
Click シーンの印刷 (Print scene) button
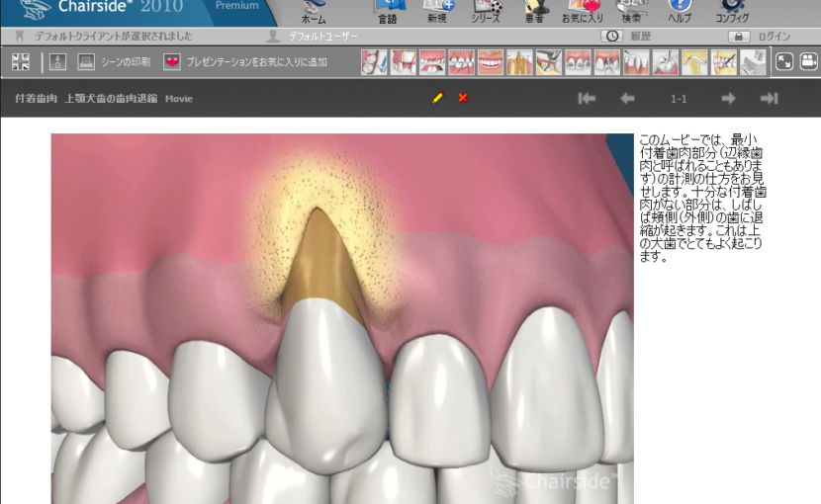tap(116, 62)
